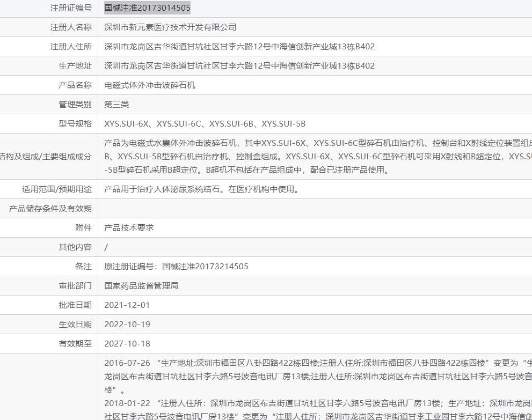Click the label 有效期至
532x420 pixels.
point(75,344)
